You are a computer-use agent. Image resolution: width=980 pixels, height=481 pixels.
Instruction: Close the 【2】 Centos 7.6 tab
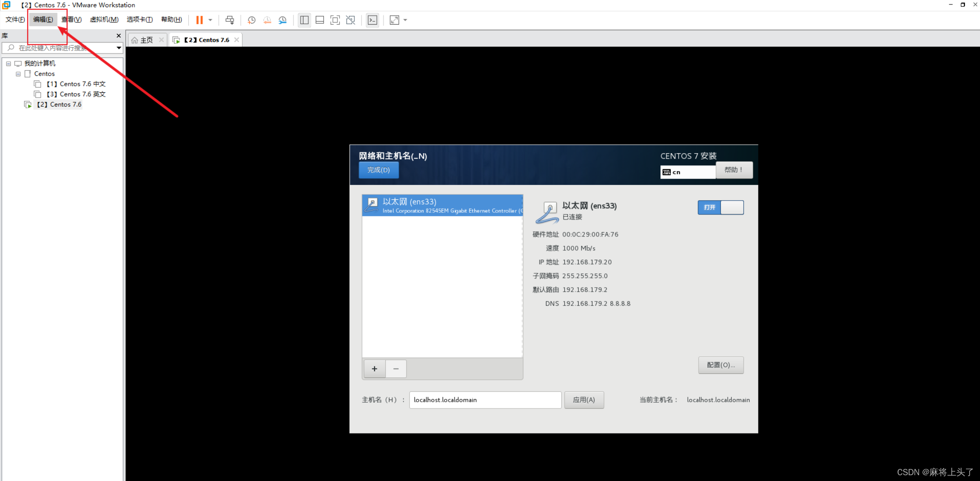[237, 40]
